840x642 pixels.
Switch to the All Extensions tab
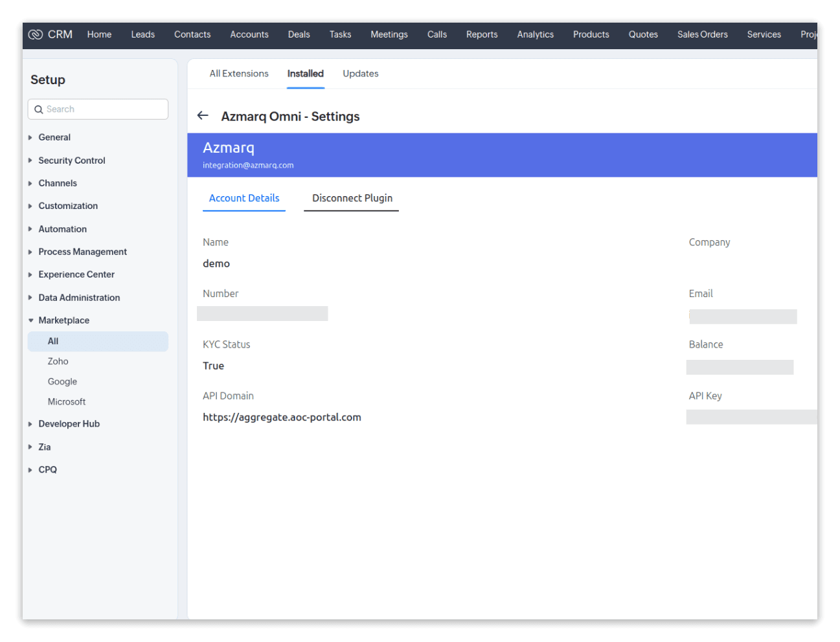coord(239,74)
